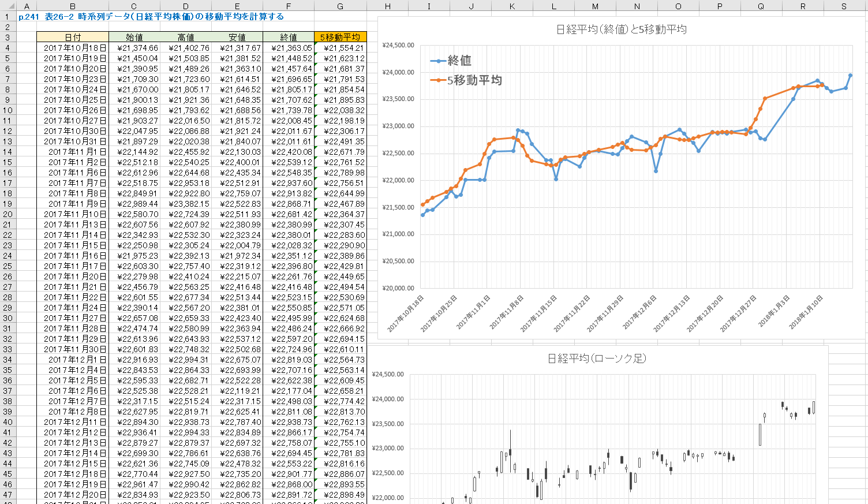This screenshot has height=504, width=868.
Task: Select the 終値 legend entry in the line chart
Action: pyautogui.click(x=451, y=61)
